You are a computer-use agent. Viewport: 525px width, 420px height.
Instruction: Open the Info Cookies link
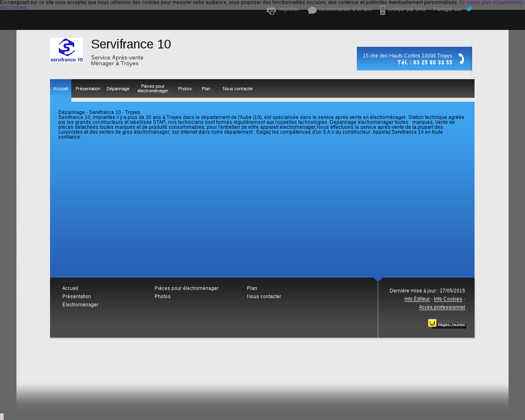point(448,299)
